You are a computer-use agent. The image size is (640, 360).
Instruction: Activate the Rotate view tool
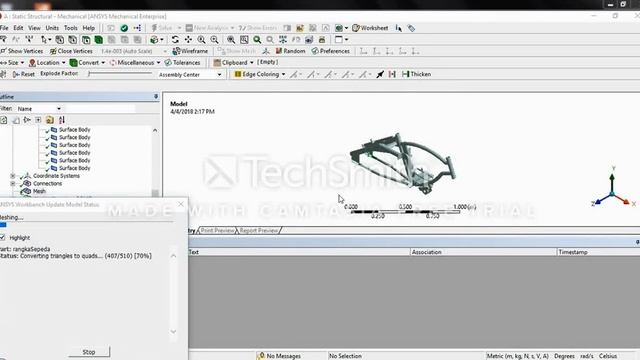[x=175, y=40]
